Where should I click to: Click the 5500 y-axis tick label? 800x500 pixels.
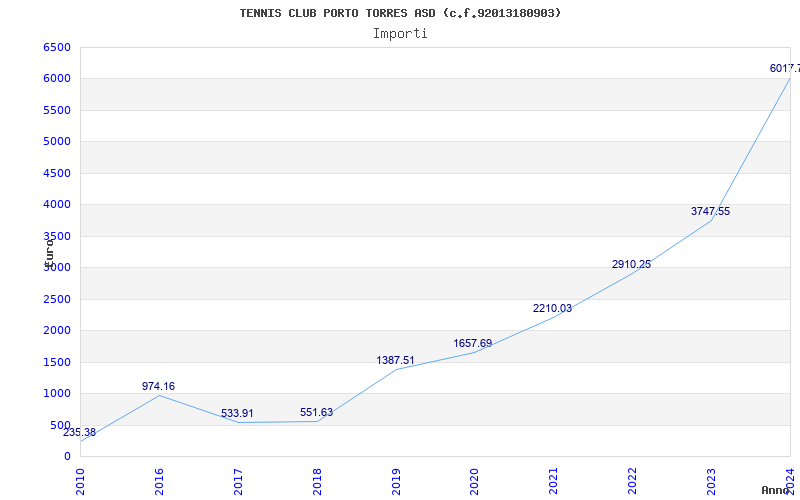57,110
